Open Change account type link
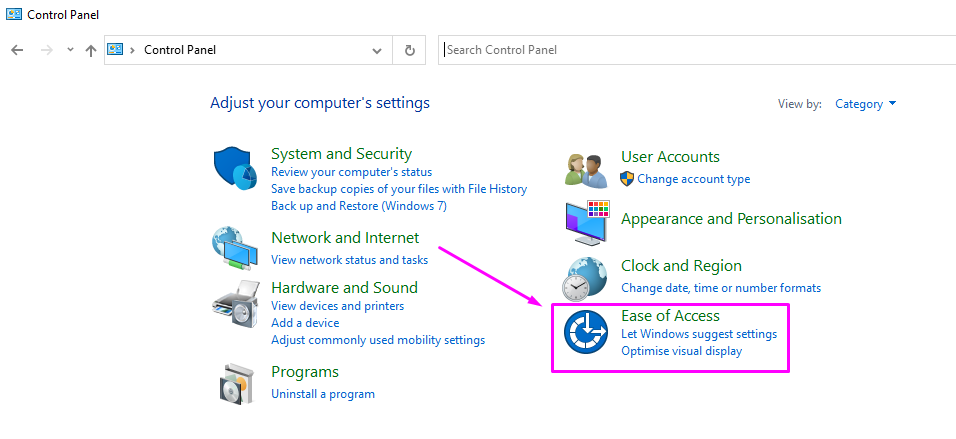The image size is (956, 439). pyautogui.click(x=693, y=179)
